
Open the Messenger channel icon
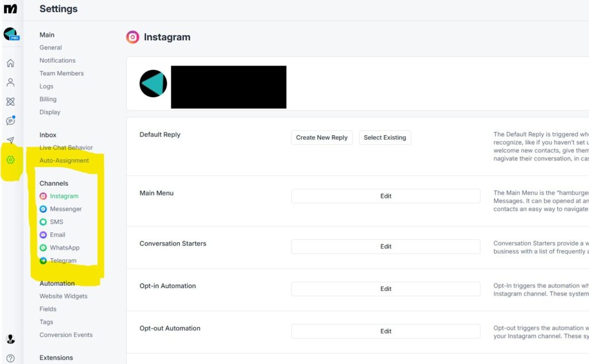point(43,209)
